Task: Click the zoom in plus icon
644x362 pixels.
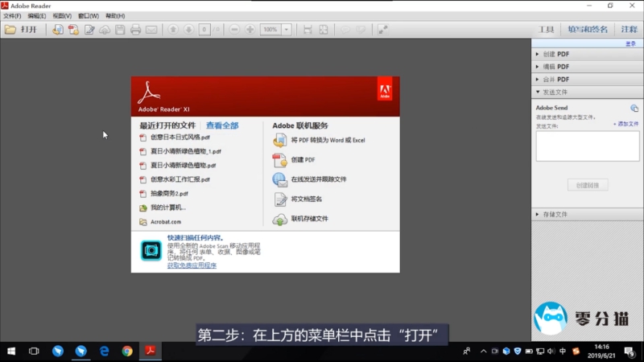Action: pos(250,30)
